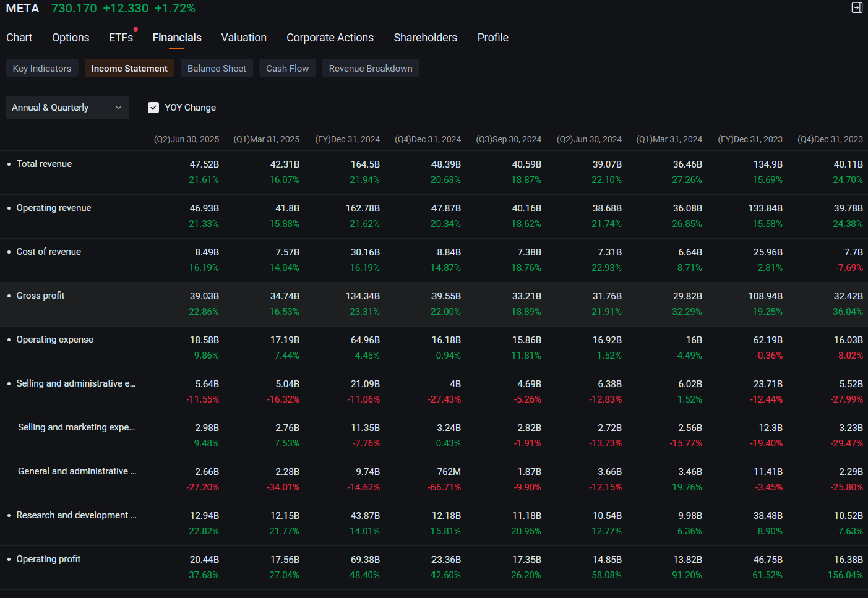Click the (Q1)Mar 31, 2025 column header
Viewport: 868px width, 598px height.
click(267, 140)
